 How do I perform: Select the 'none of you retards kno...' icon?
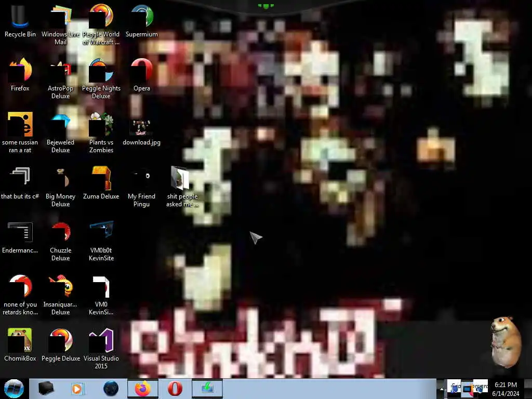pos(20,295)
